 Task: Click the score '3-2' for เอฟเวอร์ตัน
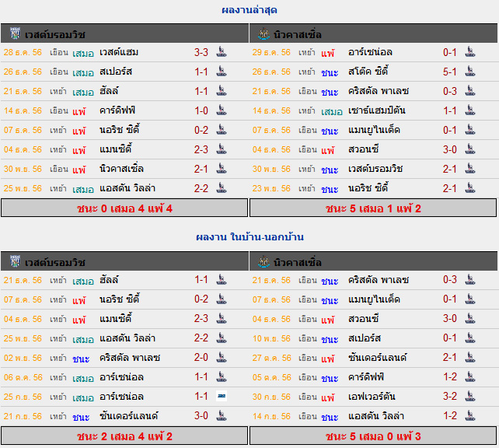450,396
